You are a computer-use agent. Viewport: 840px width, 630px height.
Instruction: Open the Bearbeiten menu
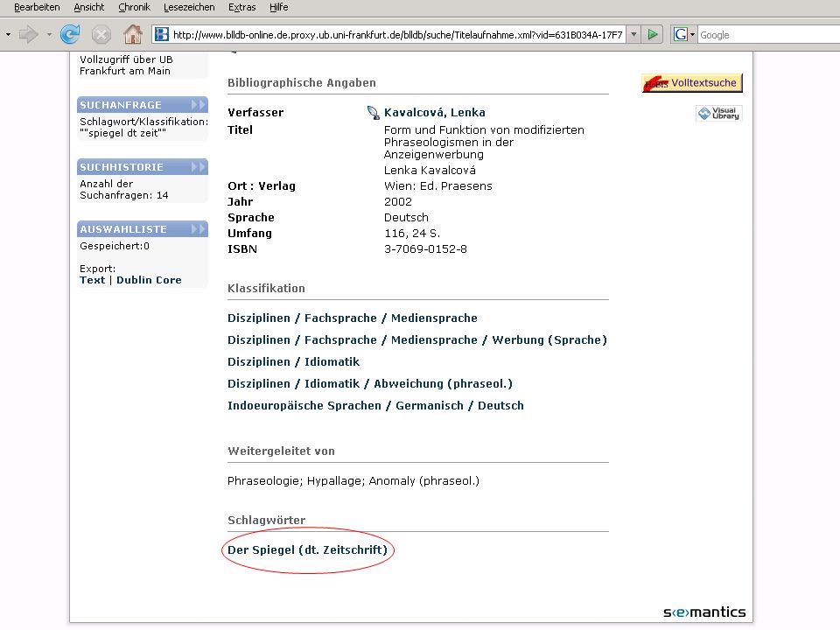37,7
